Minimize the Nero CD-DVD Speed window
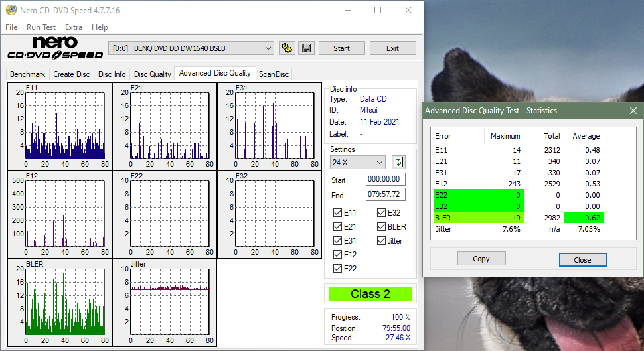 (348, 10)
